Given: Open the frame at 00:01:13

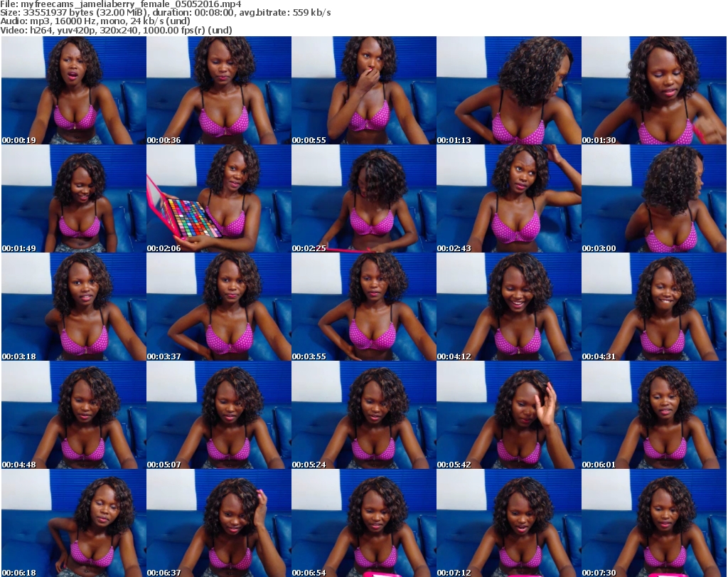Looking at the screenshot, I should pyautogui.click(x=509, y=90).
